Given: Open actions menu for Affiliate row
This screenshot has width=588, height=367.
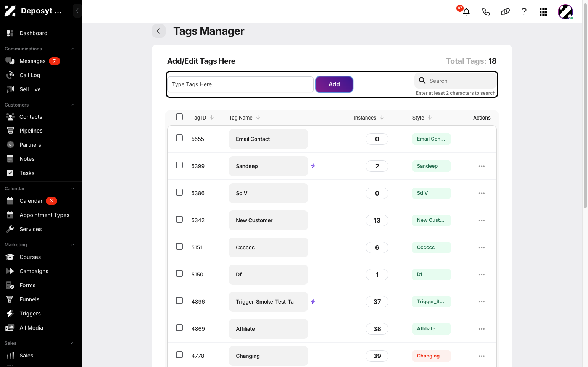Looking at the screenshot, I should [x=482, y=329].
